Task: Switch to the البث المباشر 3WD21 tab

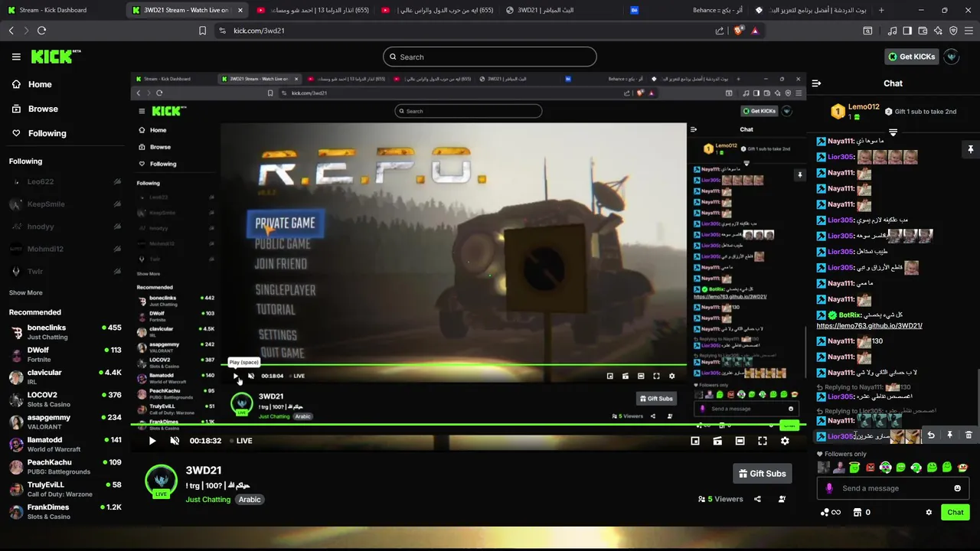Action: point(544,10)
